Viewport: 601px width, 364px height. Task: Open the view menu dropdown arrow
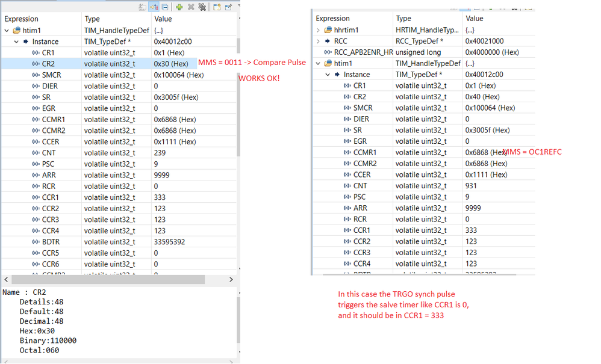239,6
